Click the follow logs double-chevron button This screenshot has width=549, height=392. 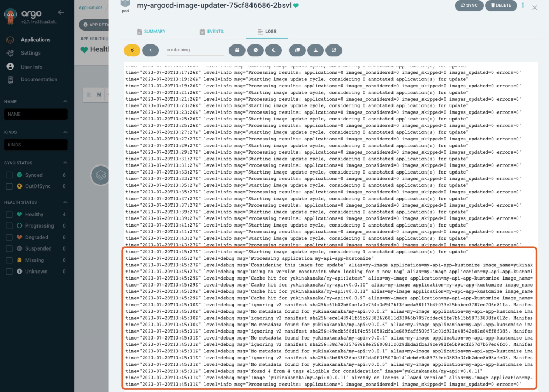[132, 50]
